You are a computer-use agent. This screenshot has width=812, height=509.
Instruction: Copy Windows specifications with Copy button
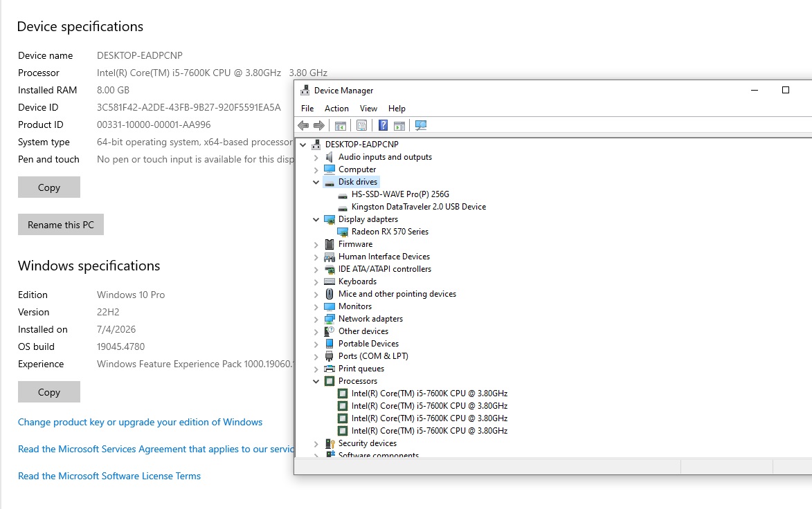click(x=49, y=392)
